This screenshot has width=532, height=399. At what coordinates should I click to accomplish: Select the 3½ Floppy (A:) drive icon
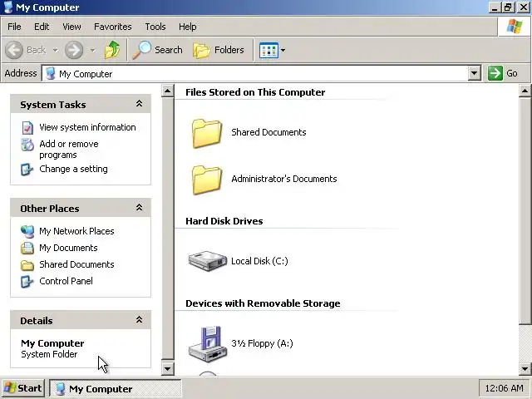point(207,343)
